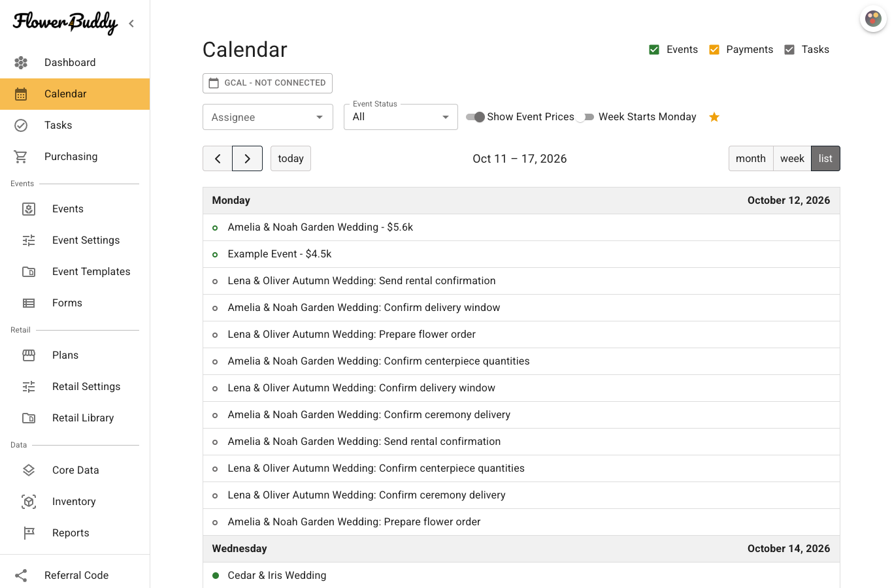Open the Event Status dropdown
Image resolution: width=892 pixels, height=588 pixels.
tap(401, 117)
